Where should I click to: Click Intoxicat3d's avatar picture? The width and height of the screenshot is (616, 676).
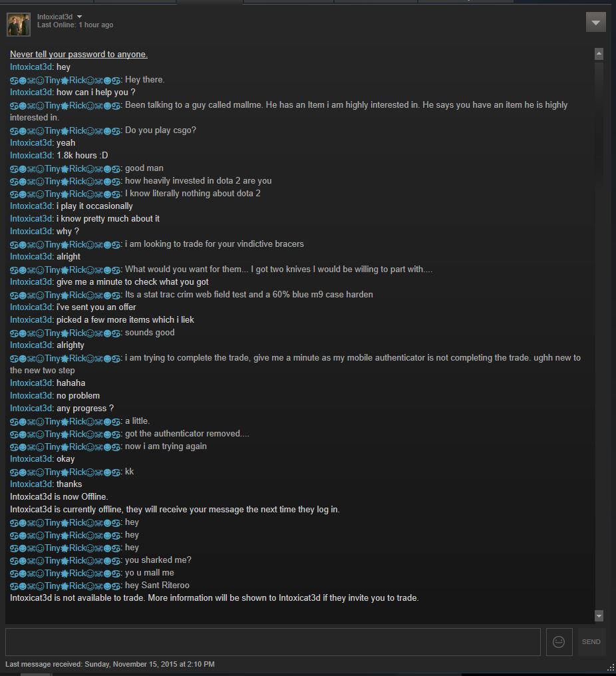[19, 25]
